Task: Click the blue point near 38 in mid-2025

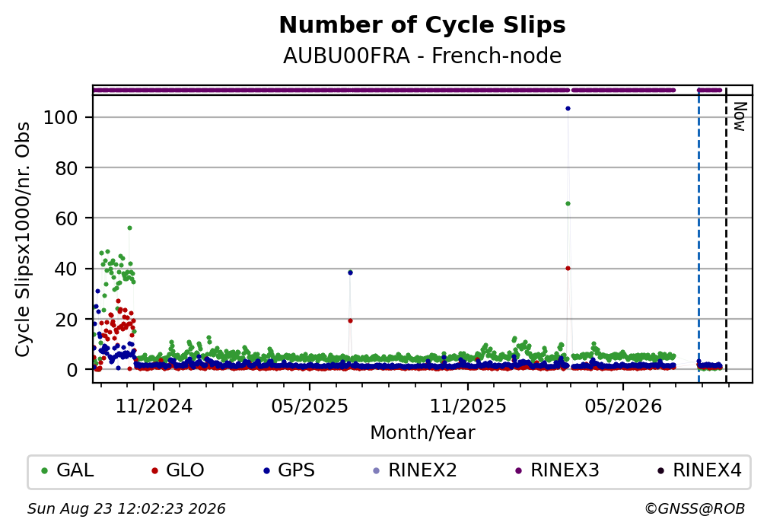Action: point(350,272)
